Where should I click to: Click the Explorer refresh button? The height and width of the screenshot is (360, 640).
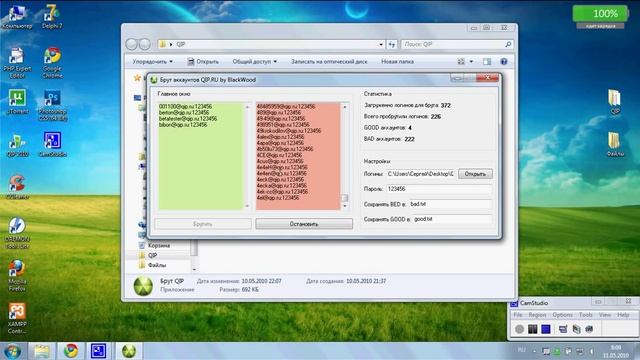pos(392,44)
